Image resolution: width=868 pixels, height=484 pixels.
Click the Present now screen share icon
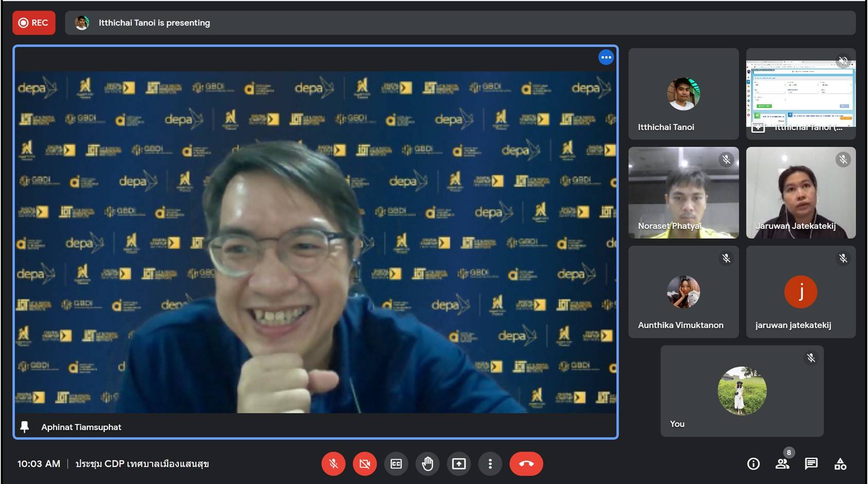click(x=459, y=464)
